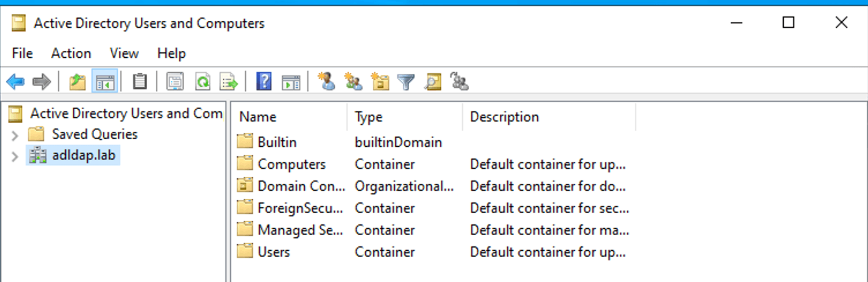Screen dimensions: 868x282
Task: Close the Active Directory Users and Computers window
Action: 841,23
